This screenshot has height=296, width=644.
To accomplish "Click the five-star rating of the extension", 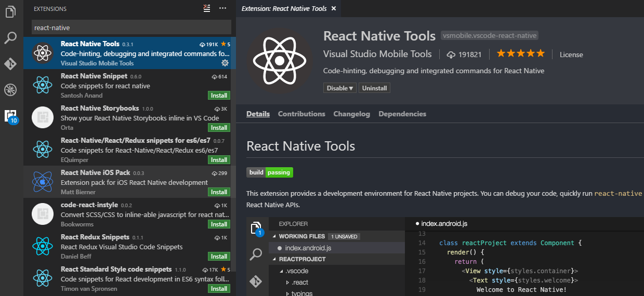I will pos(520,53).
